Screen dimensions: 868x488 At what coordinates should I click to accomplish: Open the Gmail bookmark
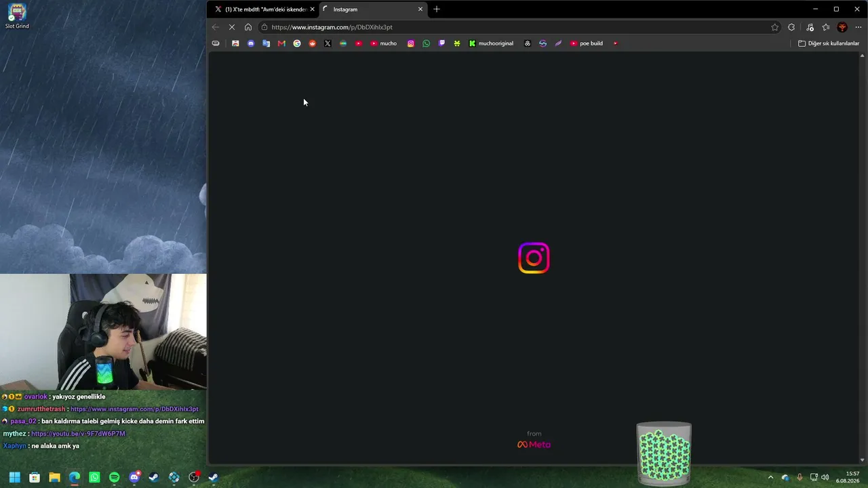(x=281, y=43)
